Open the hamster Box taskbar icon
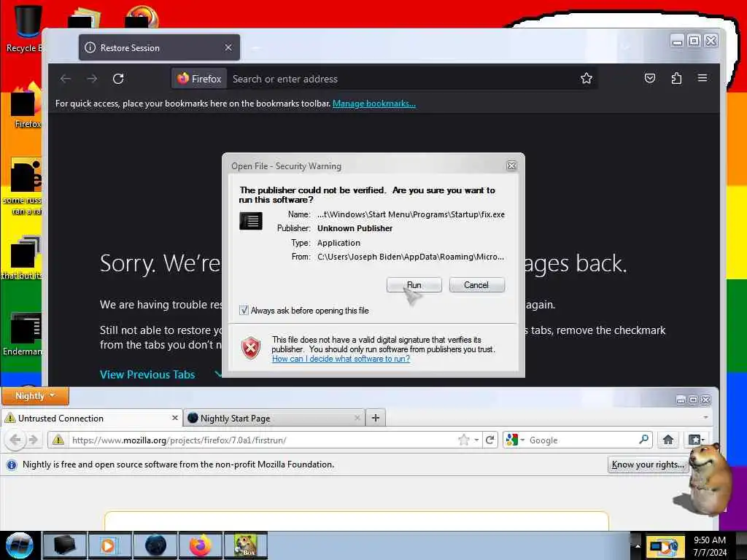Screen dimensions: 747x560 point(245,545)
